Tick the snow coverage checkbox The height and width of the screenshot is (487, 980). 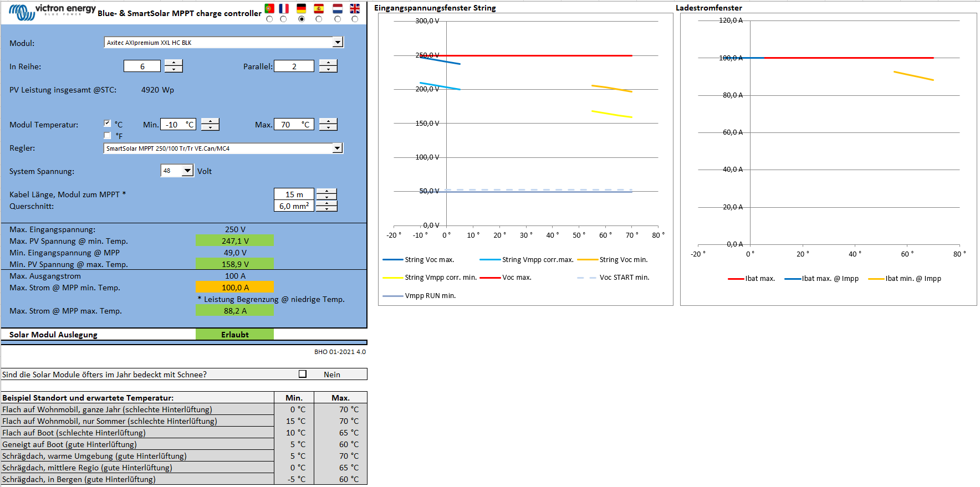coord(303,374)
